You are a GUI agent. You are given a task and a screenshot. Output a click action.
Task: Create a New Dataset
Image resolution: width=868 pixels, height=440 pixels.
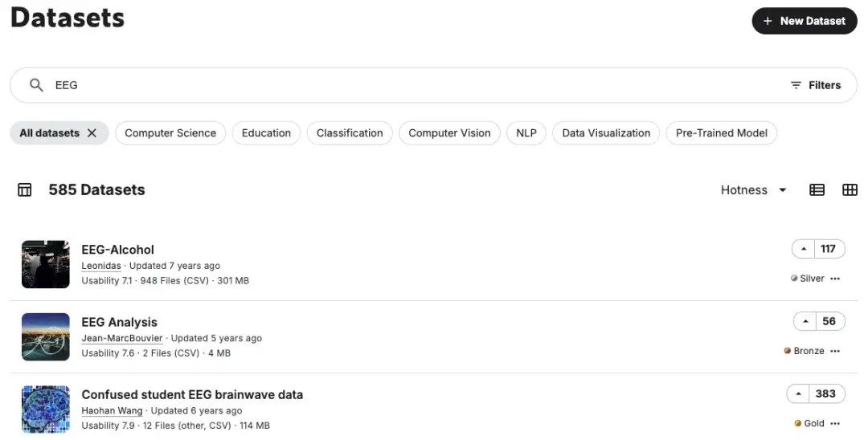point(805,21)
